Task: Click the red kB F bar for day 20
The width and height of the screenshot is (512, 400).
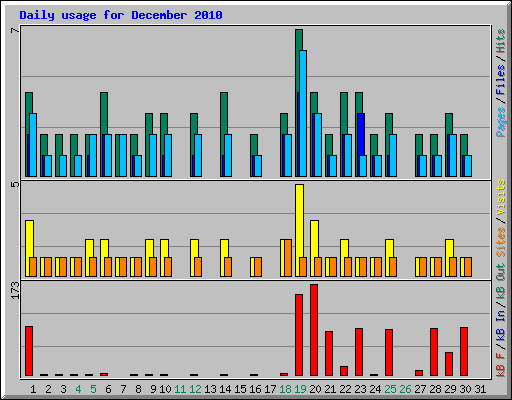Action: pyautogui.click(x=314, y=330)
